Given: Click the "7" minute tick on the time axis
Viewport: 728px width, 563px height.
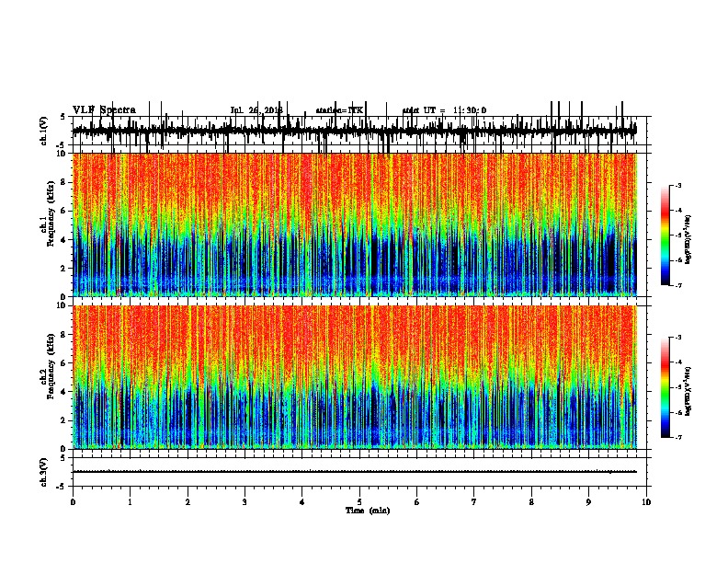Looking at the screenshot, I should (474, 502).
